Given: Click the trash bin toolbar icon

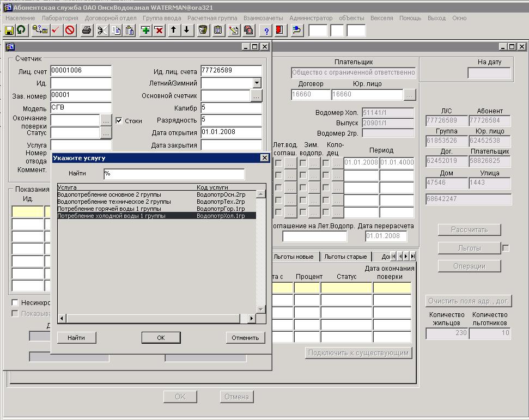Looking at the screenshot, I should pos(203,31).
